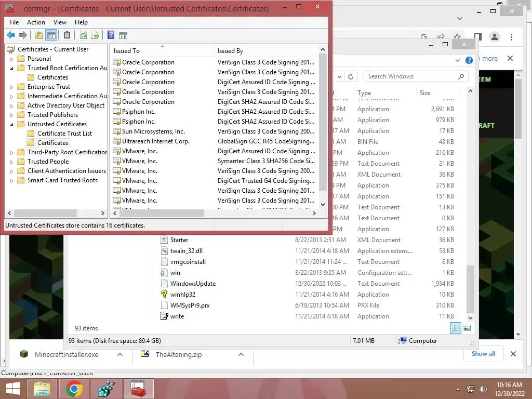Click the Export List toolbar icon

click(x=95, y=35)
